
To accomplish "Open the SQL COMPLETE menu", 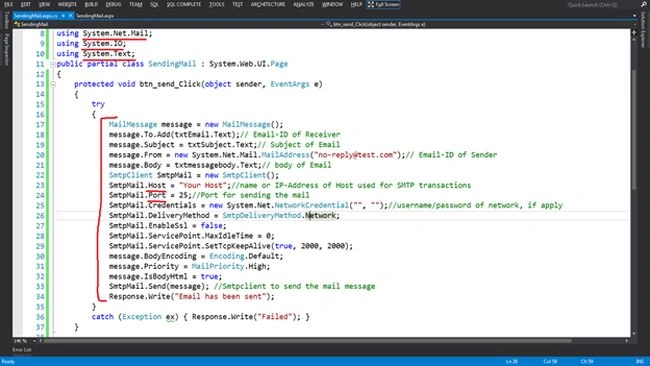I will (x=184, y=4).
